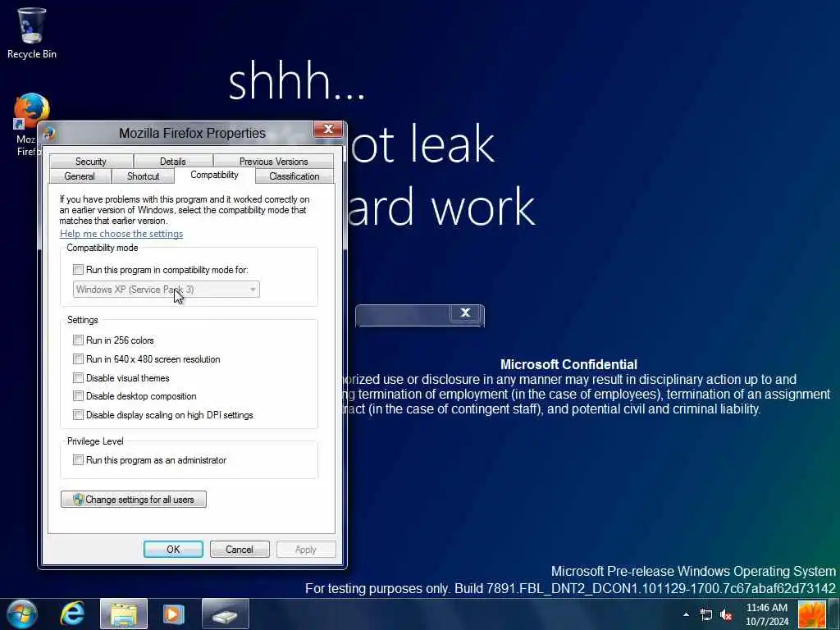Open the Start menu orb
Image resolution: width=840 pixels, height=630 pixels.
22,614
